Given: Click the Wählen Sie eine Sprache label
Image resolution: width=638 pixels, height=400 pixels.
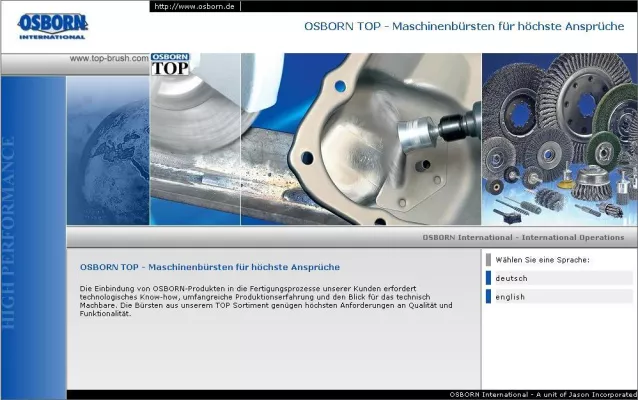Looking at the screenshot, I should (x=542, y=260).
